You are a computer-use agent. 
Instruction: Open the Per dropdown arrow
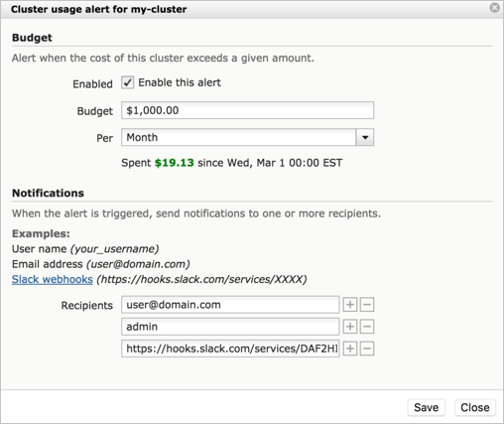click(365, 137)
